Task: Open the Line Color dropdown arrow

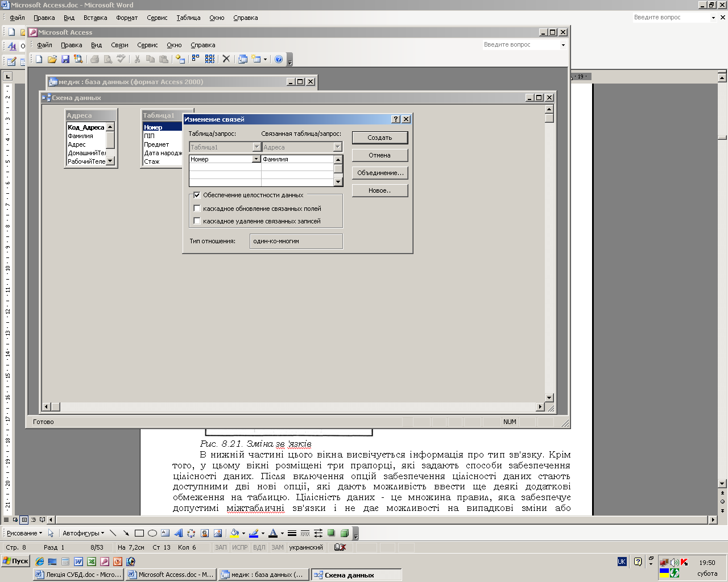Action: pyautogui.click(x=263, y=533)
